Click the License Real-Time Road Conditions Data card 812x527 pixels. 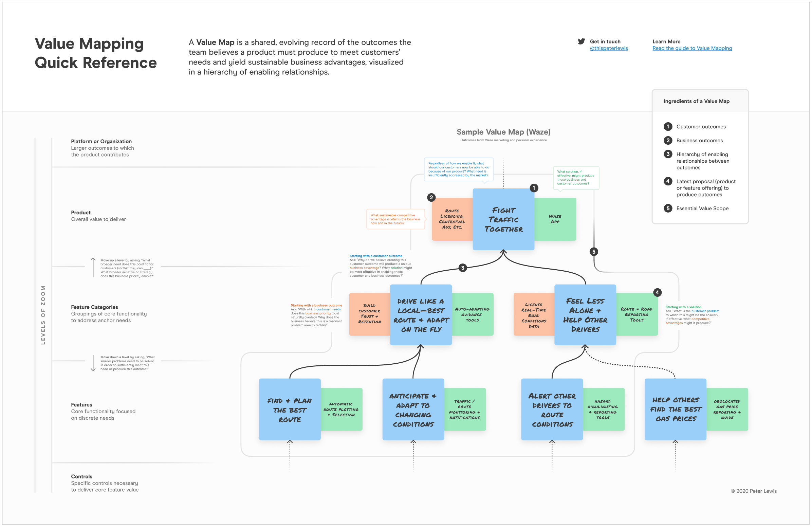pyautogui.click(x=534, y=315)
